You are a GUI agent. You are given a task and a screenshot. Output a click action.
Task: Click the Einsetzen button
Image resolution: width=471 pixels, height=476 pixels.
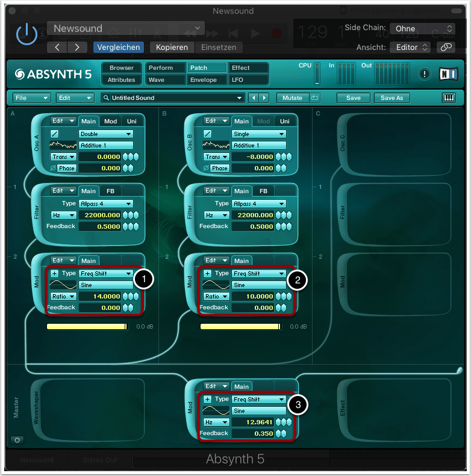(219, 48)
